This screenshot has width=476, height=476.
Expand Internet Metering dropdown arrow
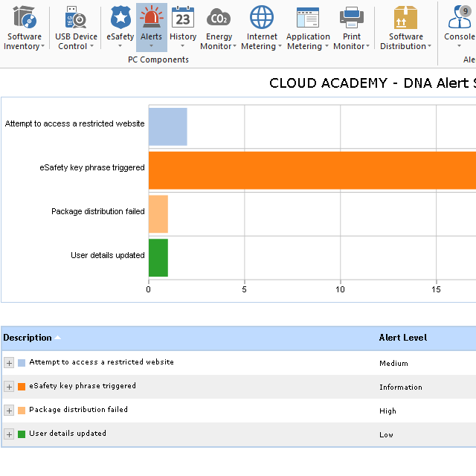click(x=280, y=46)
